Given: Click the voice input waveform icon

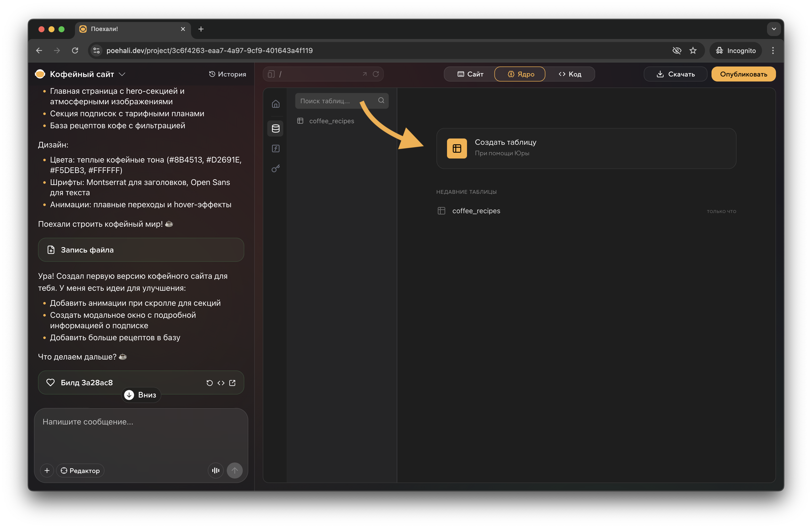Looking at the screenshot, I should [x=215, y=470].
